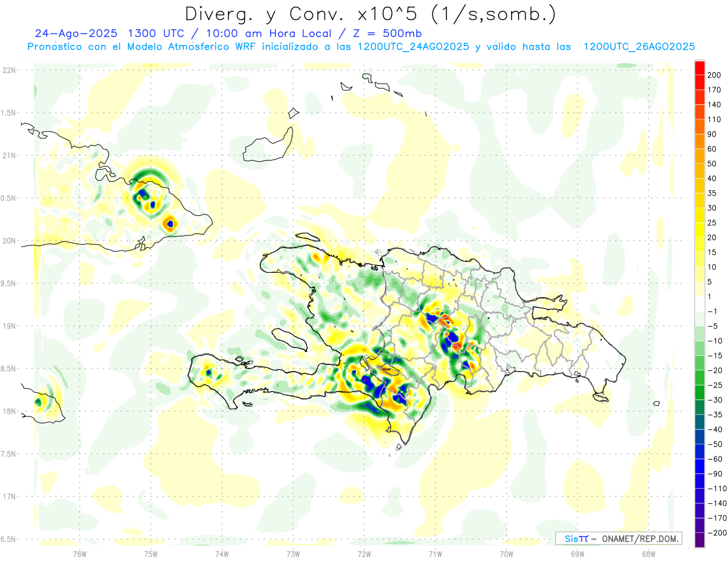
Task: Click the "74W" longitude label
Action: click(222, 554)
